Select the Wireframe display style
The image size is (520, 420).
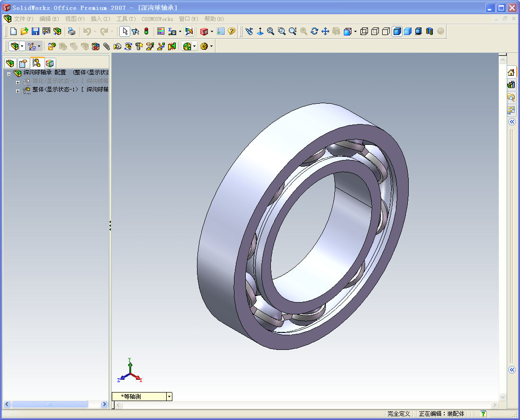tap(364, 32)
